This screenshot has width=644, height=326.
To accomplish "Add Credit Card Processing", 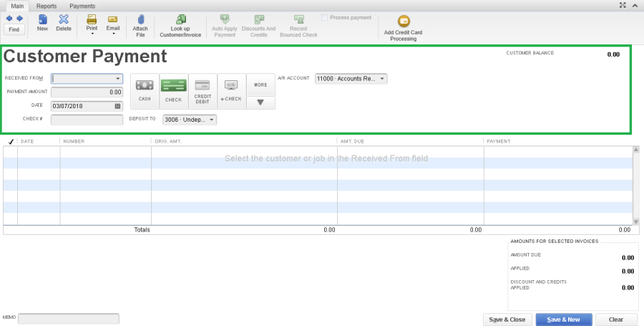I will coord(404,28).
